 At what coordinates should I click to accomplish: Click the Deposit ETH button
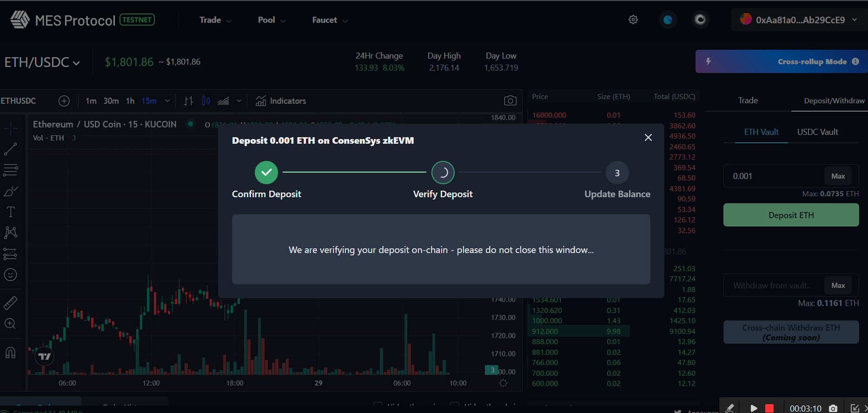point(791,215)
